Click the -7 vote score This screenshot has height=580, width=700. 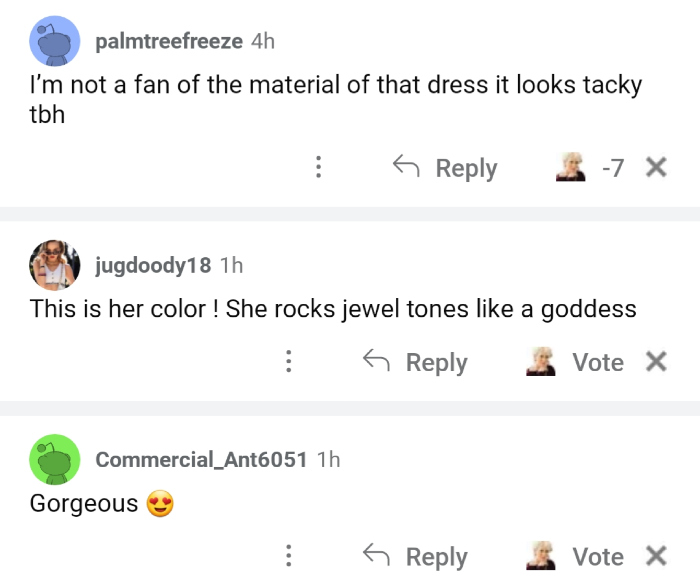612,168
